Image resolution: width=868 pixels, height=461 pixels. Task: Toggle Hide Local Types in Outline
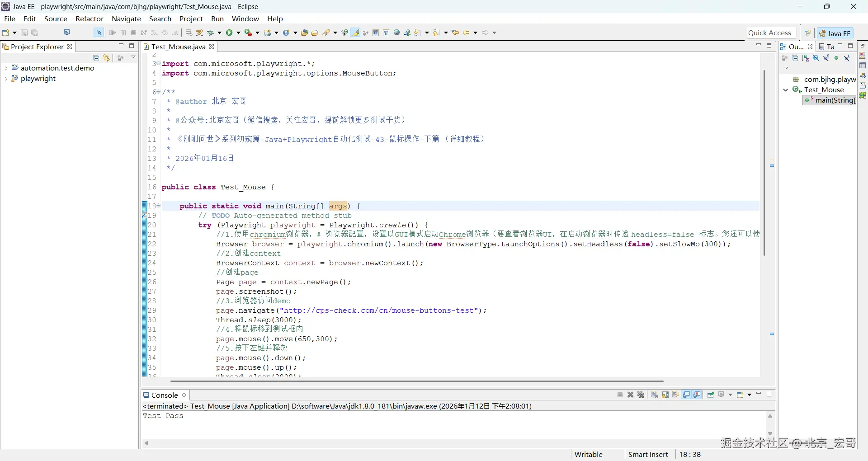point(847,58)
